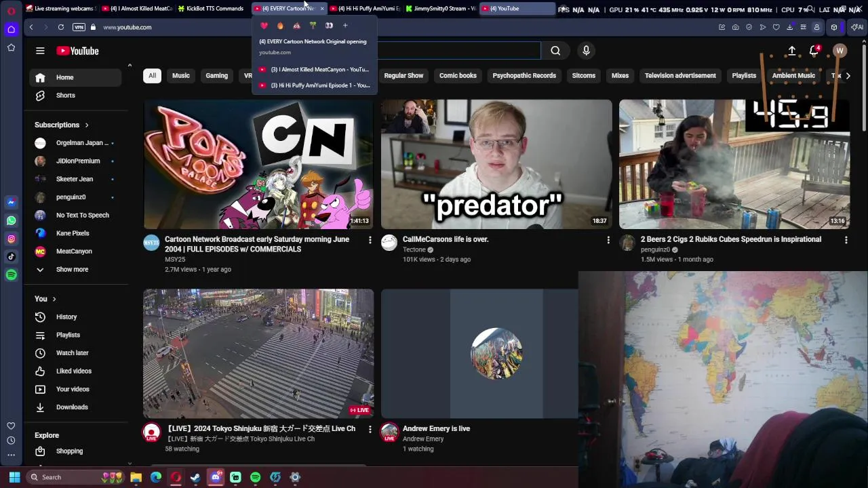Screen dimensions: 868x488
Task: Switch to Live streaming webcams tab
Action: (x=60, y=9)
